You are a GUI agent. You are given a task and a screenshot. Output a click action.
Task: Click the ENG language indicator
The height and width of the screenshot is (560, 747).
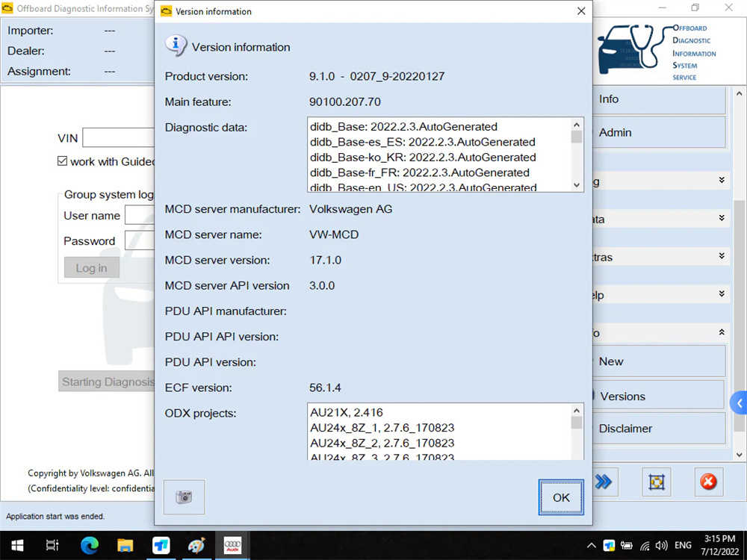pos(683,546)
